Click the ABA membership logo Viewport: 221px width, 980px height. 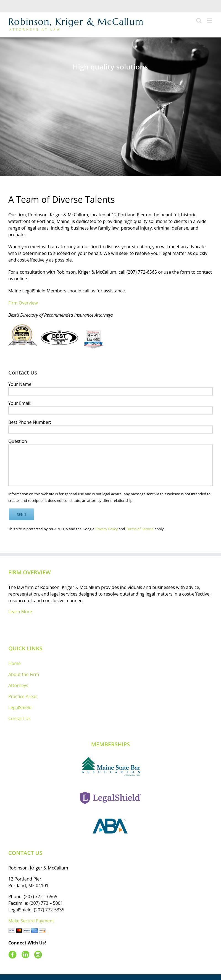pos(110,826)
